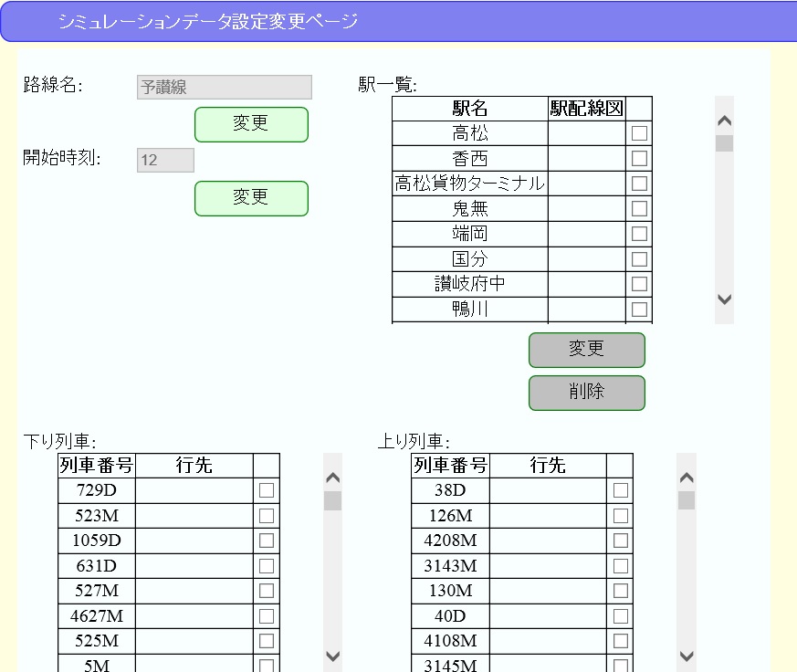
Task: Click the down arrow on the down-train list scrollbar
Action: pos(332,656)
